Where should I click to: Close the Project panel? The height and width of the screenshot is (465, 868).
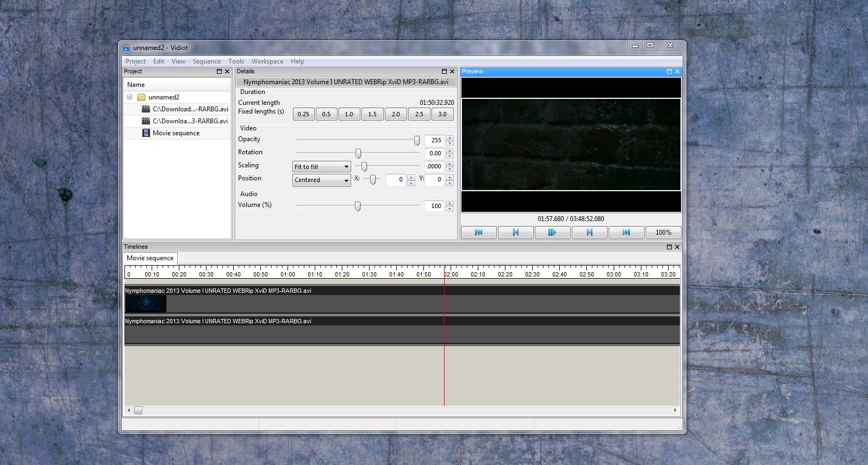[x=227, y=72]
